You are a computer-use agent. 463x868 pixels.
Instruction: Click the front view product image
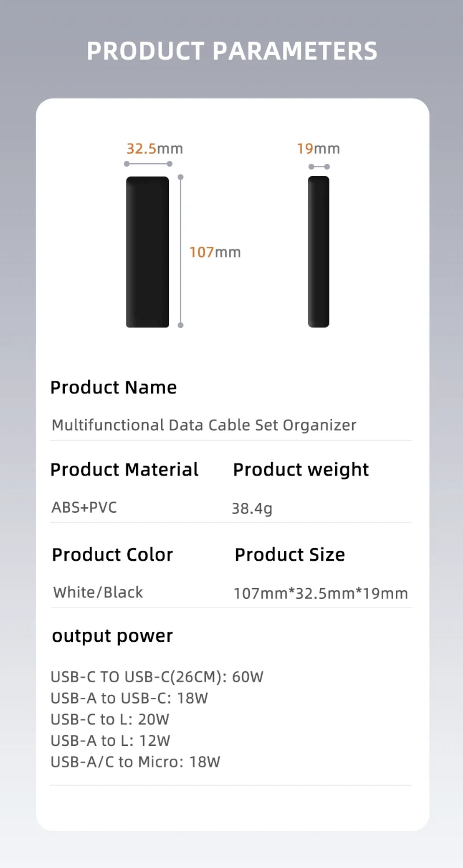[x=147, y=252]
